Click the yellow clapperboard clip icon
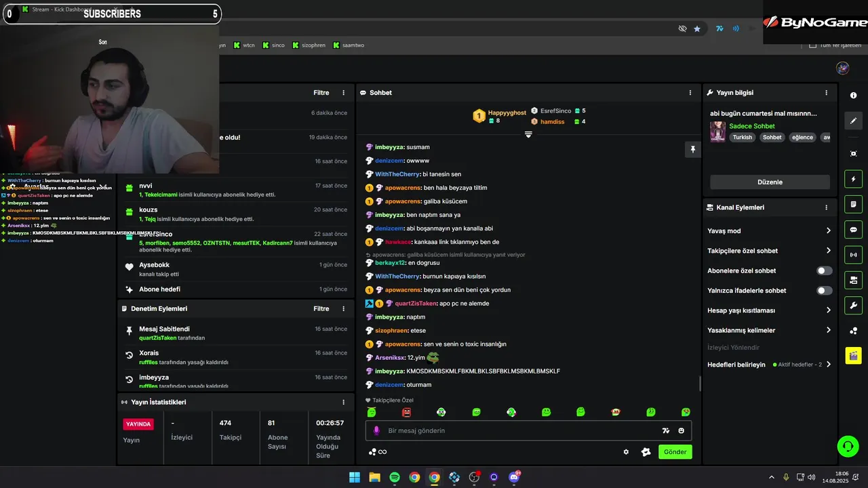868x488 pixels. [x=853, y=355]
